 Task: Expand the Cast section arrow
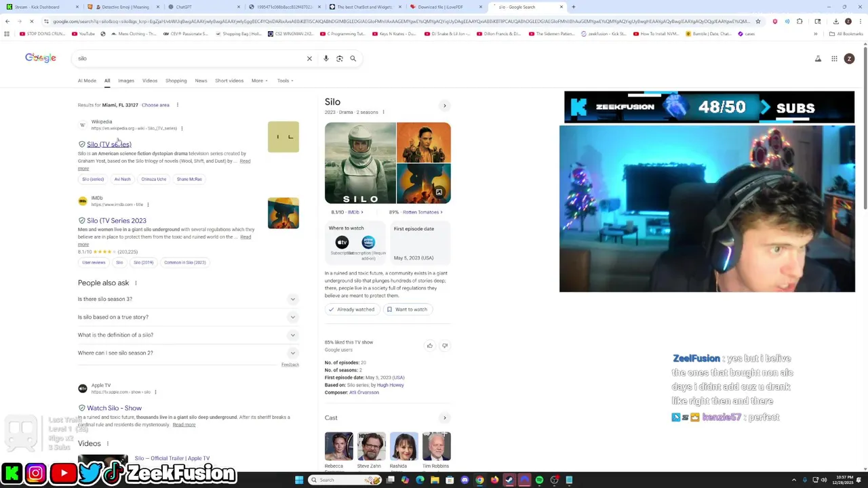click(445, 418)
